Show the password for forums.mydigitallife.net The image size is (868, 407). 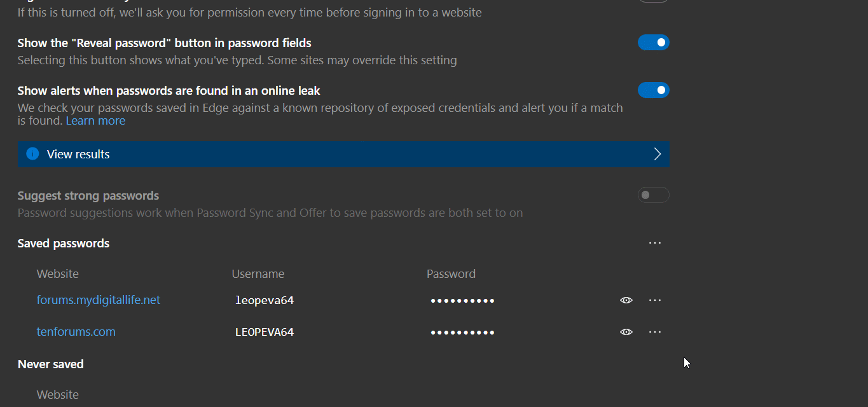(x=626, y=300)
